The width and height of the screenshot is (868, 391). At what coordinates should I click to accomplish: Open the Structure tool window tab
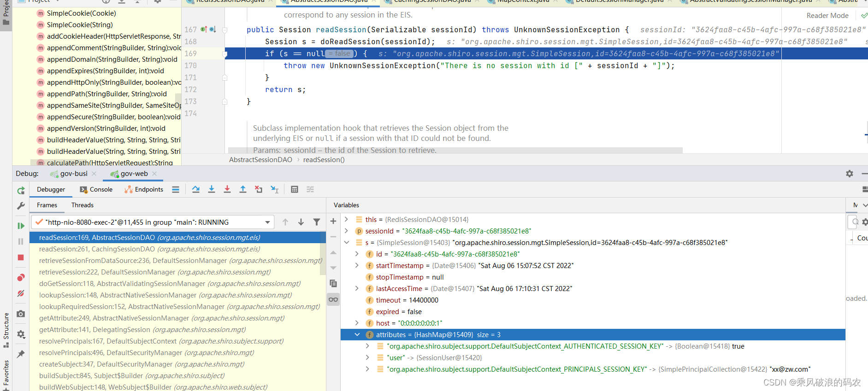coord(6,330)
